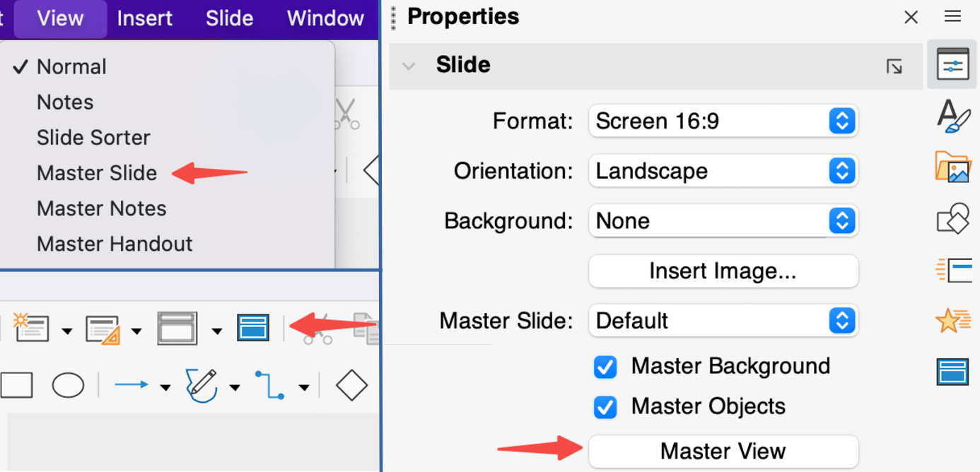Click the Insert Image button
Viewport: 980px width, 472px height.
click(x=723, y=271)
